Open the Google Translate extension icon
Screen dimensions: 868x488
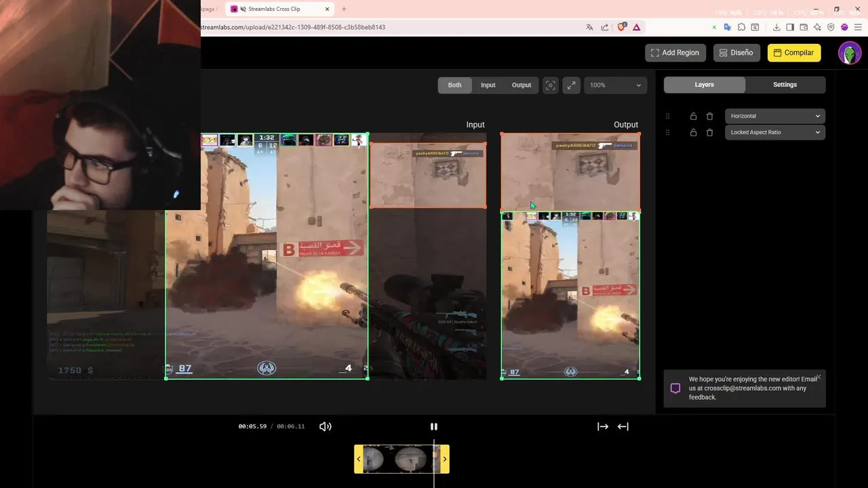click(x=728, y=27)
